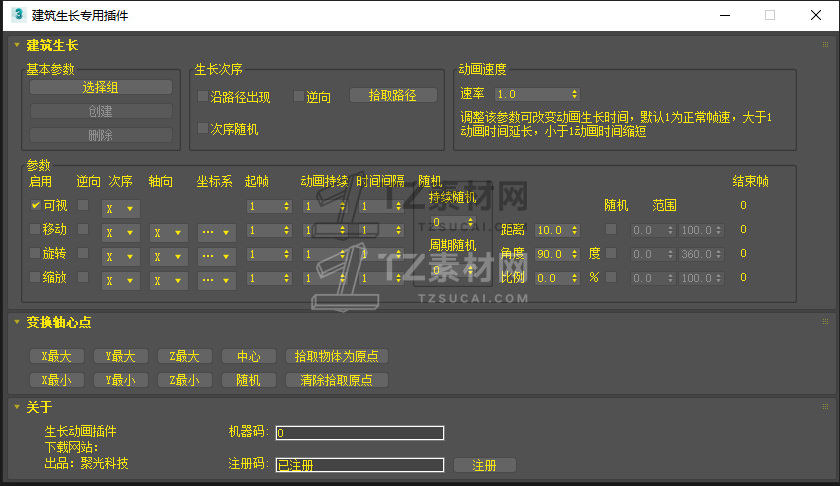Collapse the 关于 rollout
This screenshot has width=840, height=486.
[x=17, y=407]
